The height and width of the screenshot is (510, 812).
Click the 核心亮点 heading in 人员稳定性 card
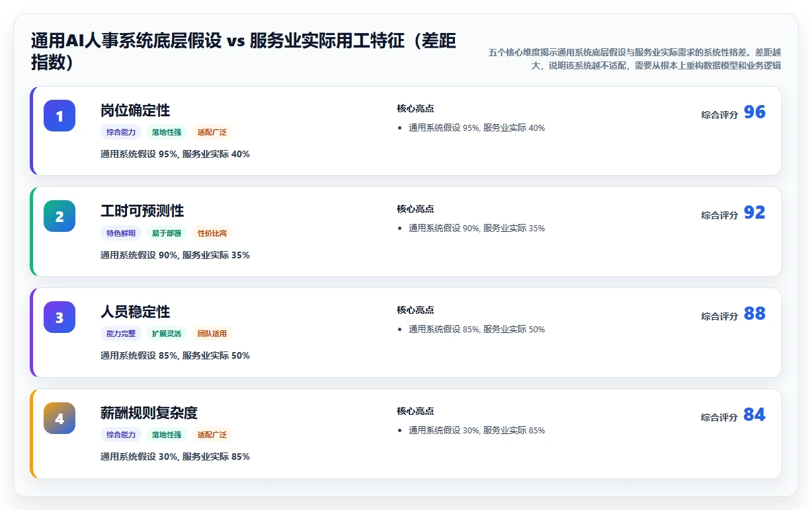[415, 310]
